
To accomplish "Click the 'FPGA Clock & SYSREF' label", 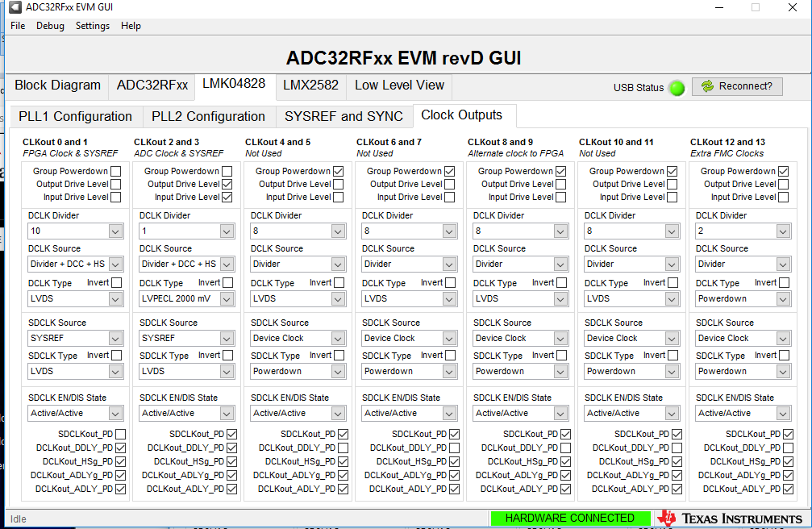I will [70, 153].
